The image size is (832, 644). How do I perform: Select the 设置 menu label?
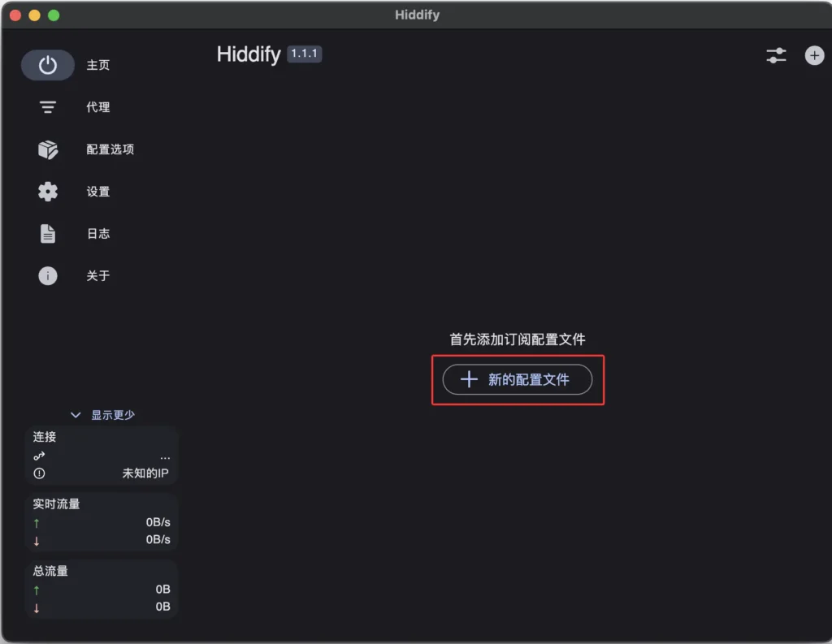click(x=98, y=192)
